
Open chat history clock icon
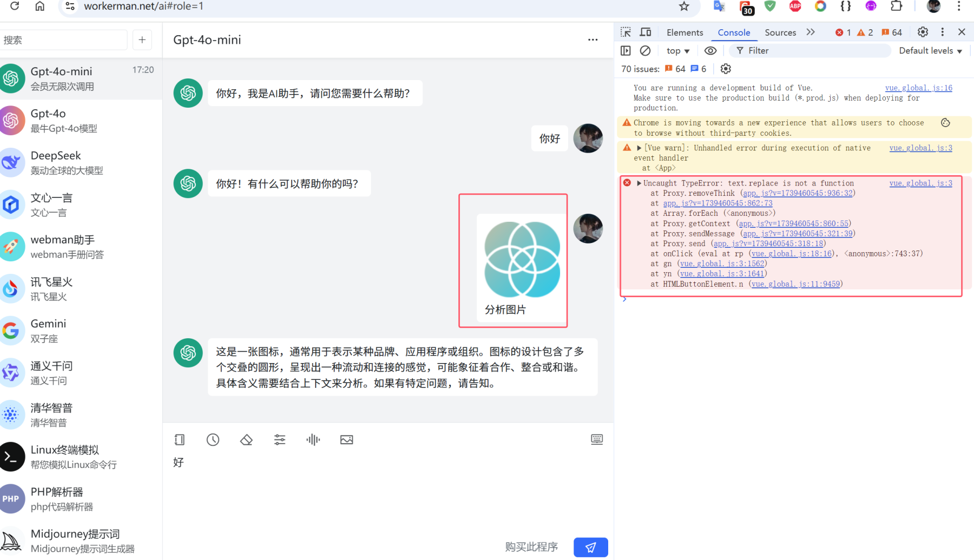pos(213,439)
